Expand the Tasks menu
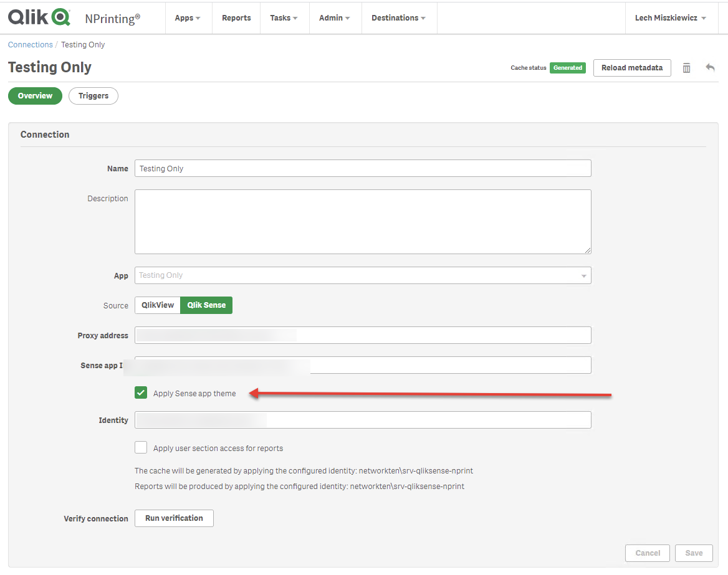 (284, 18)
